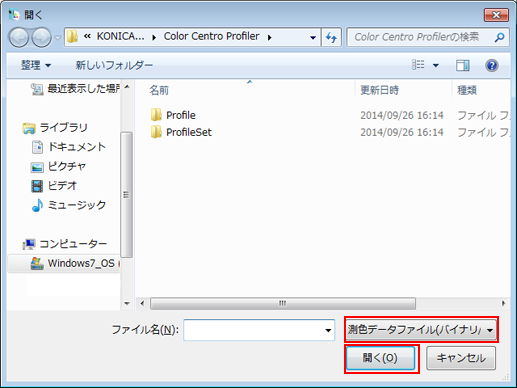The width and height of the screenshot is (517, 388).
Task: Click the magnifier search icon
Action: (x=499, y=37)
